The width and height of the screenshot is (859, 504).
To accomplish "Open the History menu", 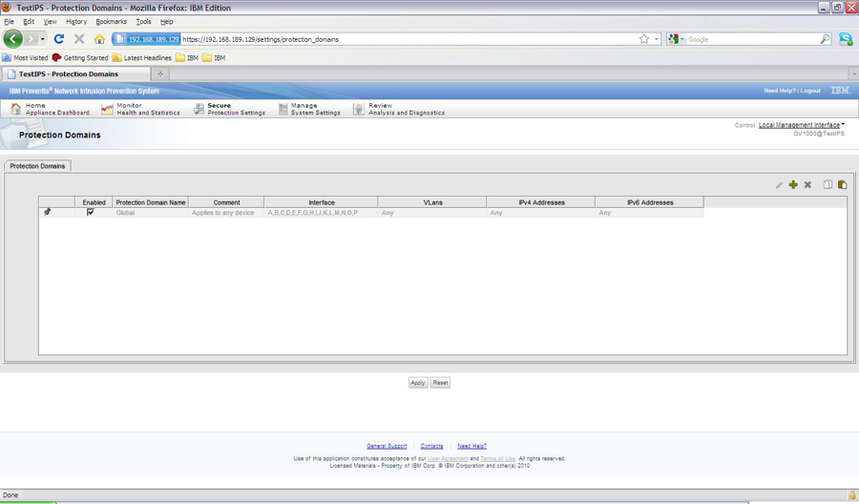I will coord(76,22).
